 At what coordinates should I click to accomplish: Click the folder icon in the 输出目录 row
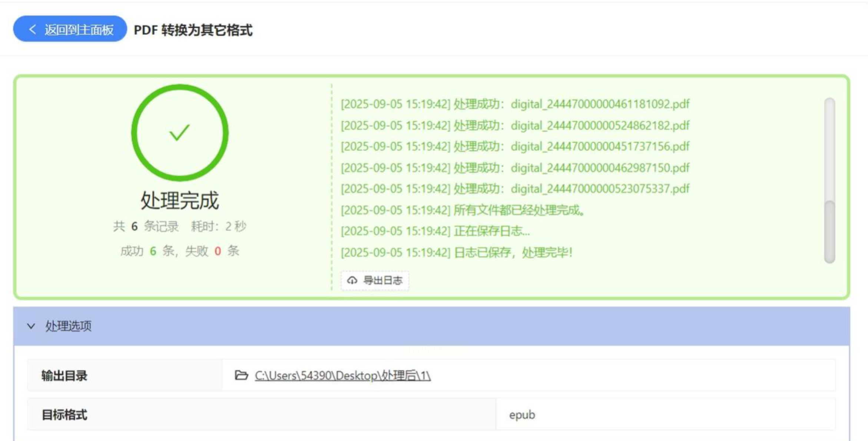click(x=241, y=375)
